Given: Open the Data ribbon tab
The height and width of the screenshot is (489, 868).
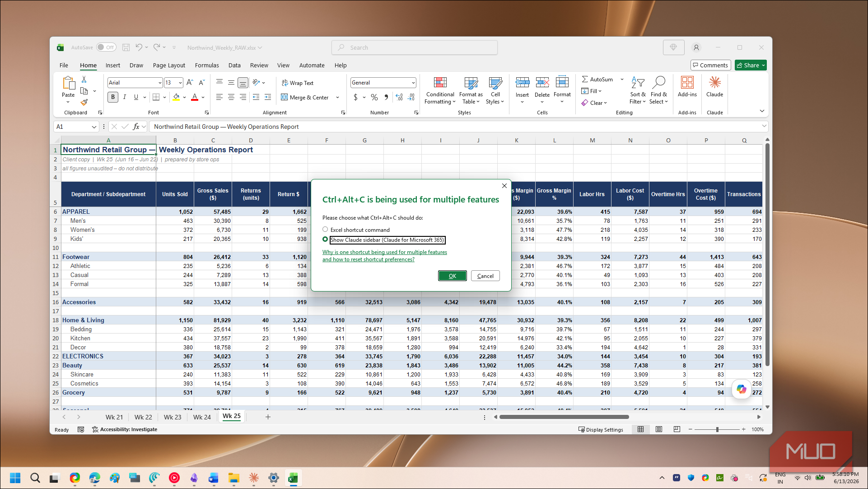Looking at the screenshot, I should 234,66.
